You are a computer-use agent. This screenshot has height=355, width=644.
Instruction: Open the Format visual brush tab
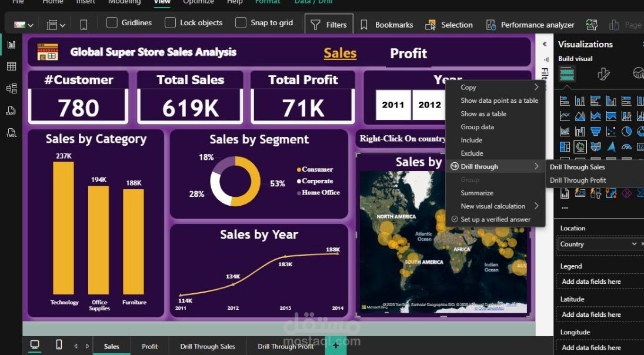click(x=603, y=73)
